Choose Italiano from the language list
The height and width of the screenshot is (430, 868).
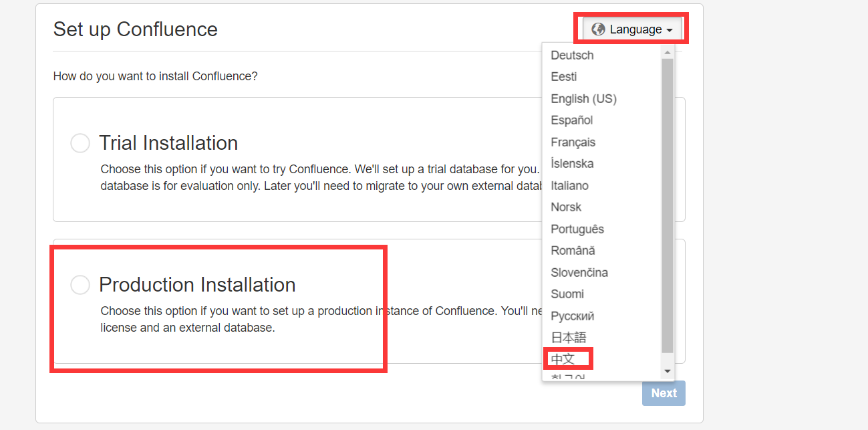point(569,186)
